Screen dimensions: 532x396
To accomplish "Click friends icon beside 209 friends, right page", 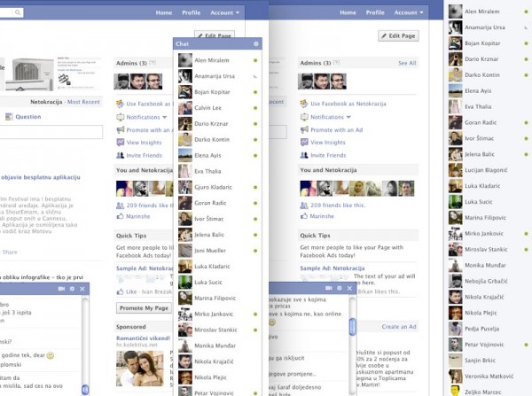I will tap(304, 206).
